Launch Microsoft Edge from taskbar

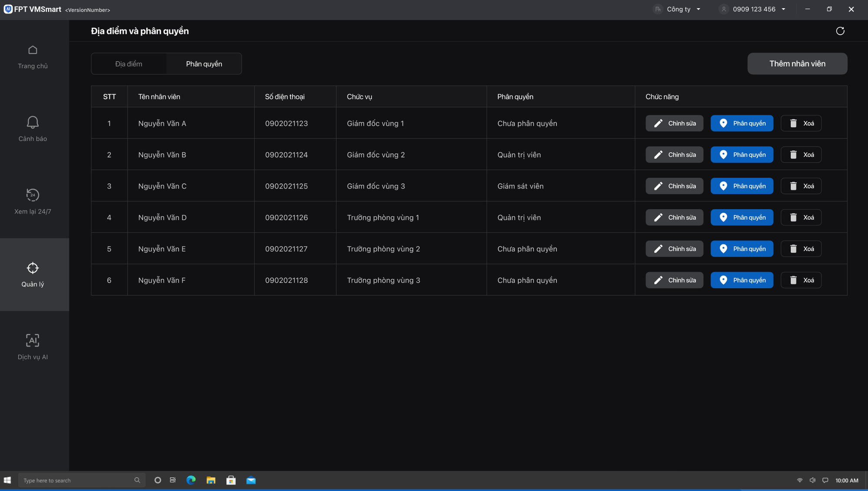[191, 480]
